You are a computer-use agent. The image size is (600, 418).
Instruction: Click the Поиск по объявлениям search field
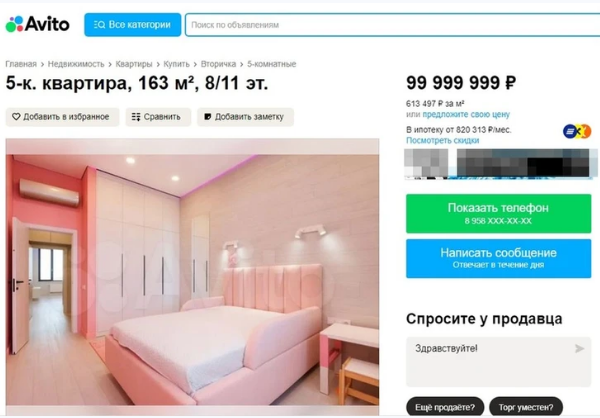click(393, 25)
